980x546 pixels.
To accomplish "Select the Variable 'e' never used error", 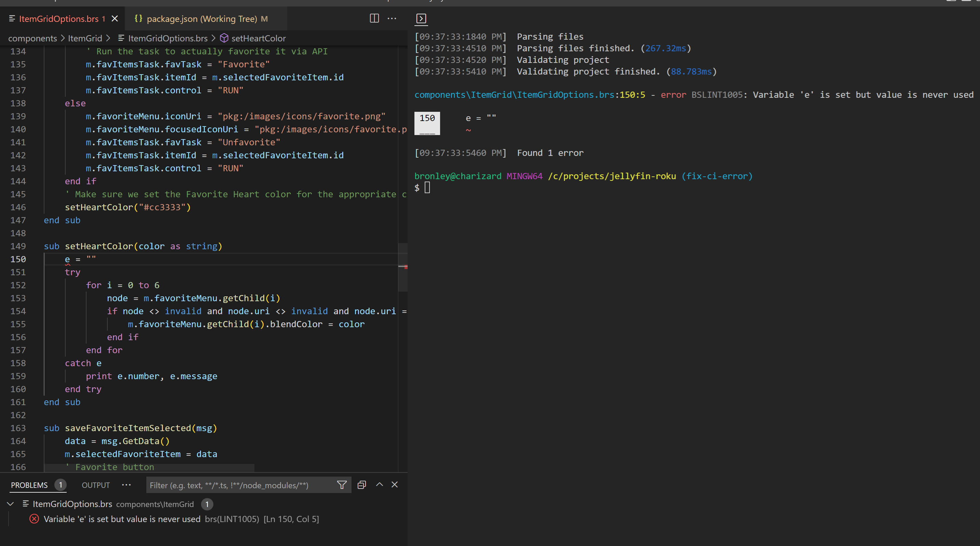I will 122,519.
